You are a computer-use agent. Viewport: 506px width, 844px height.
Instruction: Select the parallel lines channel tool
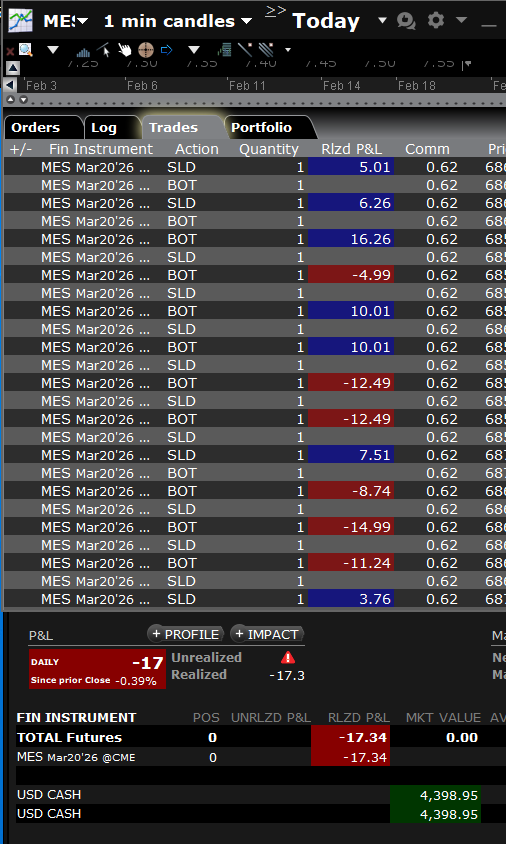(x=266, y=50)
